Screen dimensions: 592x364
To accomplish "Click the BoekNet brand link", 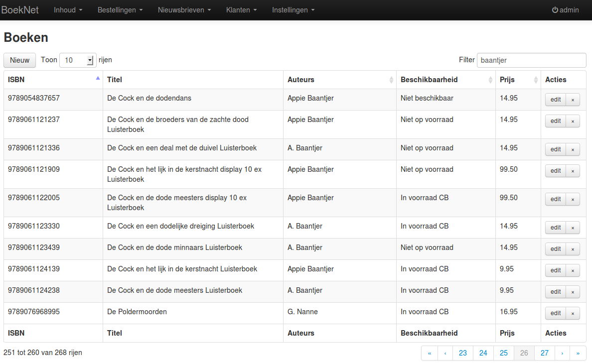I will [19, 10].
